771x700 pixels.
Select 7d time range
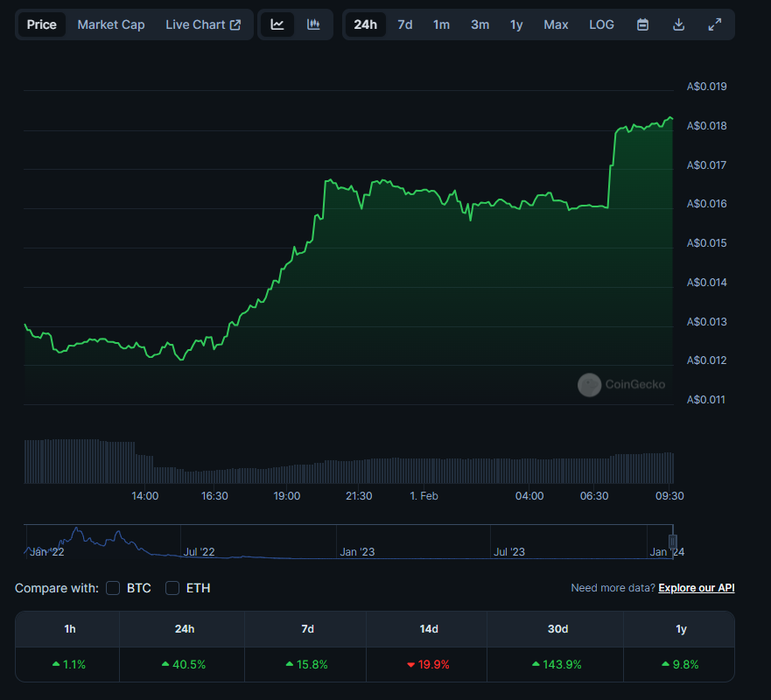coord(404,24)
